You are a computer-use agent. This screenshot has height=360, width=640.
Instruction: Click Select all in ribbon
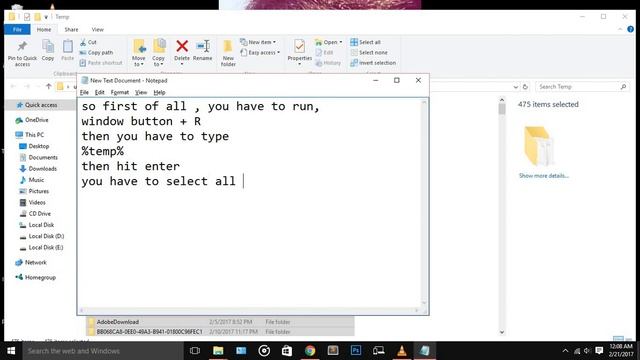[366, 42]
